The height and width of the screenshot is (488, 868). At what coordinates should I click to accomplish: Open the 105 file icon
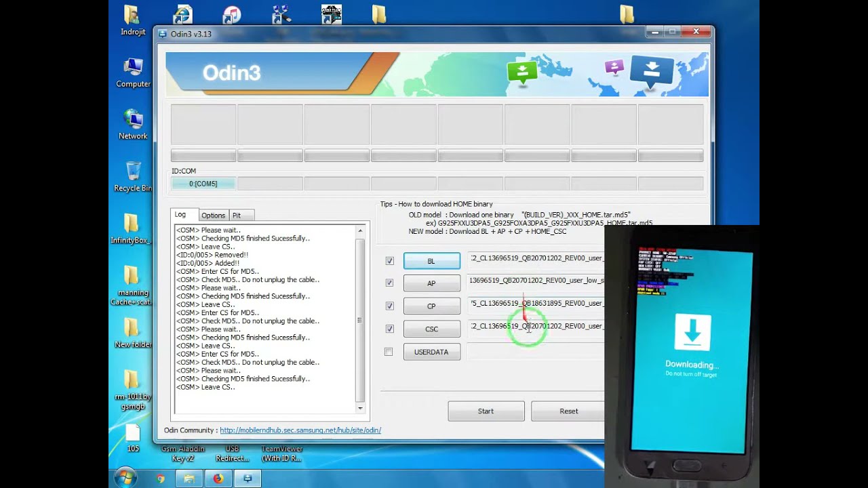click(x=133, y=438)
